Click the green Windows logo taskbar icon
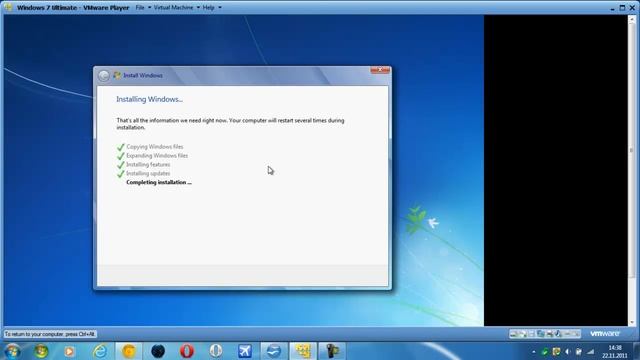Image resolution: width=640 pixels, height=360 pixels. tap(41, 351)
